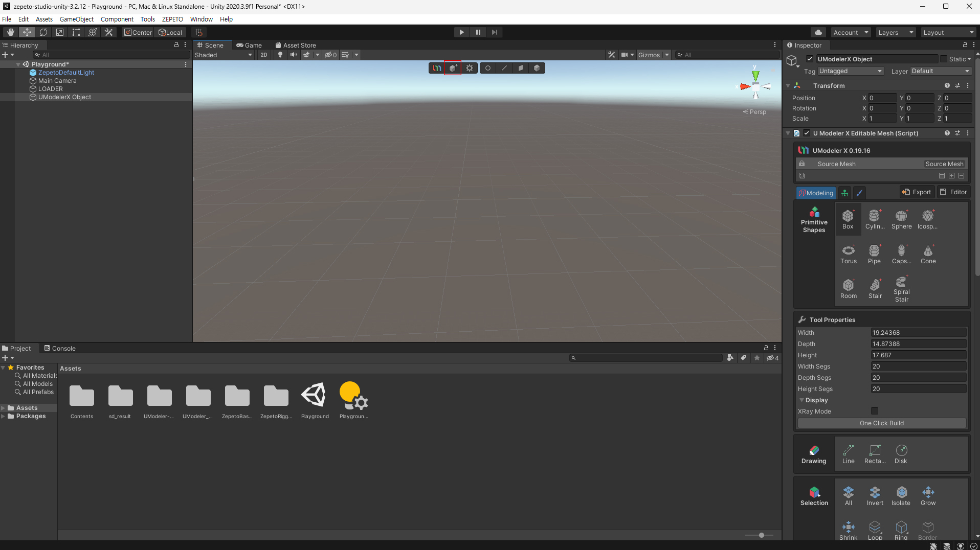Toggle scene audio

click(x=293, y=55)
